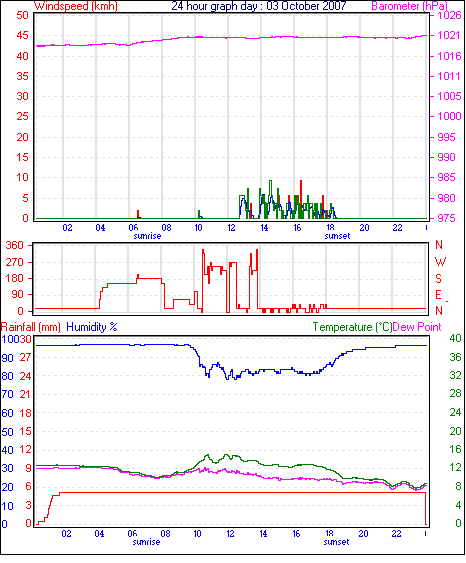The width and height of the screenshot is (466, 563).
Task: Select the 24 hour graph day title
Action: pos(258,6)
